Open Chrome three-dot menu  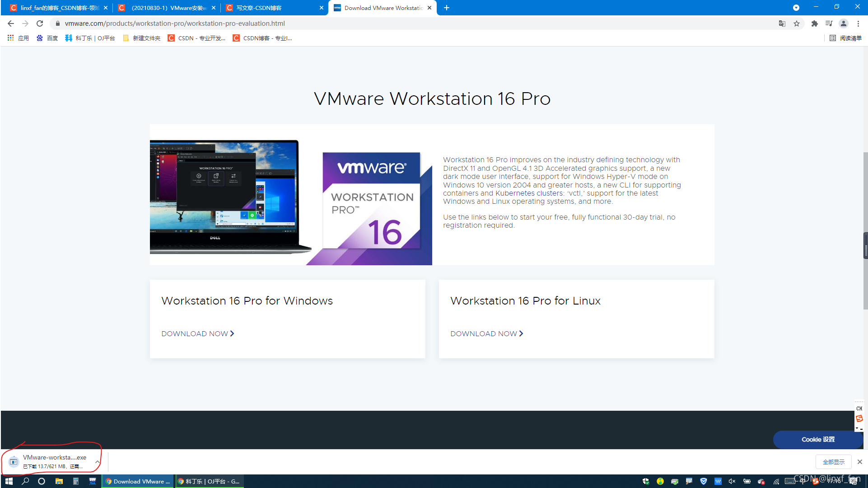(x=858, y=23)
